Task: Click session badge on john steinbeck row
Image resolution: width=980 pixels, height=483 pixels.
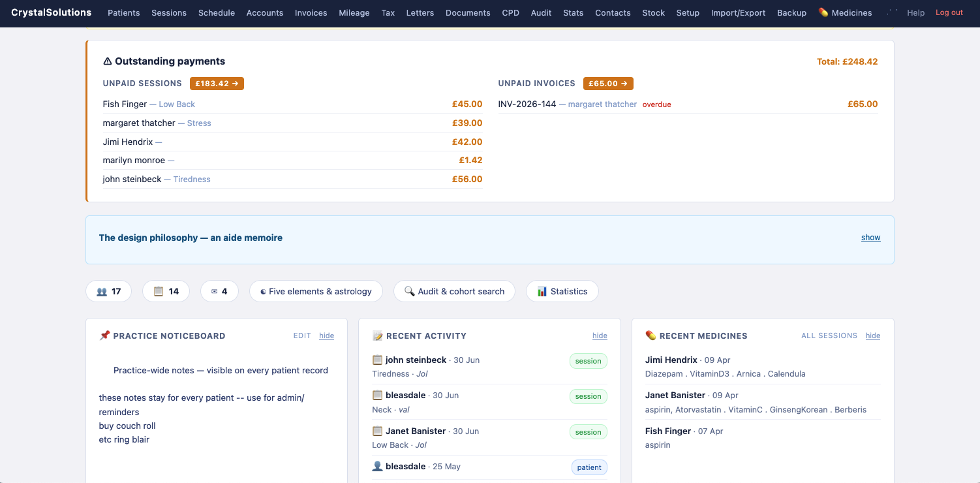Action: pos(588,361)
